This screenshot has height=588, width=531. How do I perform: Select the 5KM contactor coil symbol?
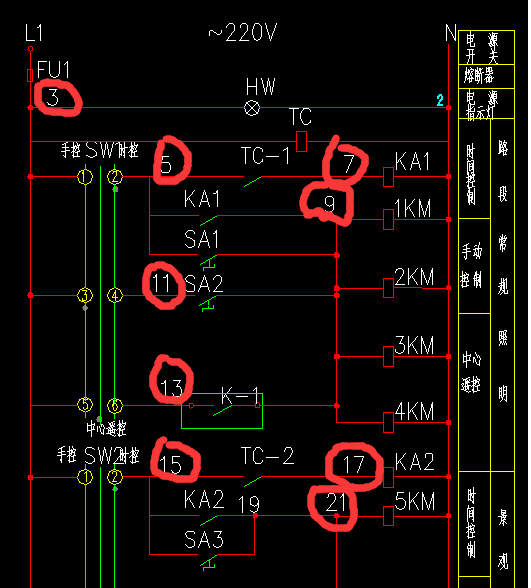(x=388, y=516)
